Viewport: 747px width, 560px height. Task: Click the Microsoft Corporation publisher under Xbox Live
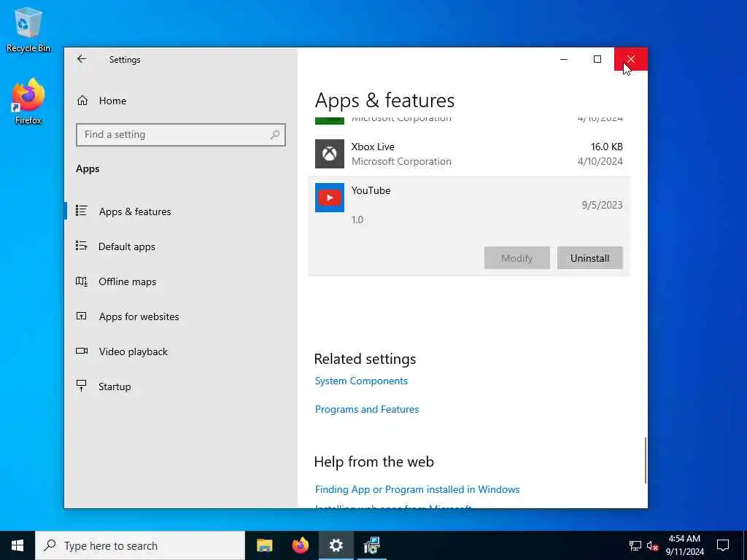coord(401,161)
